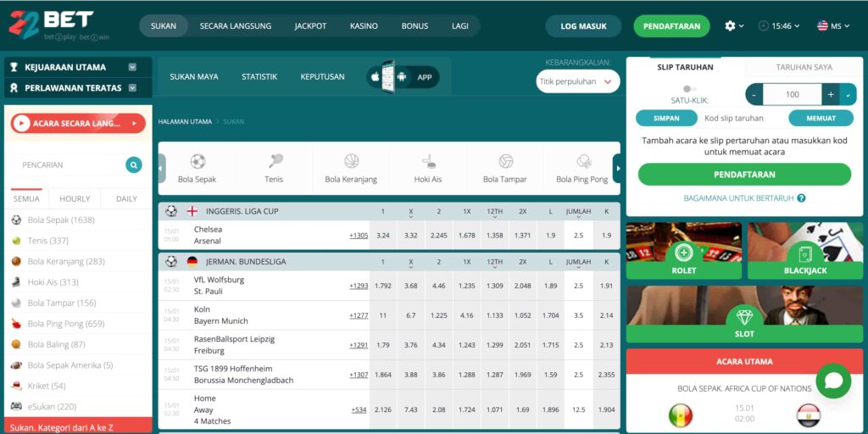The image size is (868, 434).
Task: Open the KASINO menu item
Action: click(364, 26)
